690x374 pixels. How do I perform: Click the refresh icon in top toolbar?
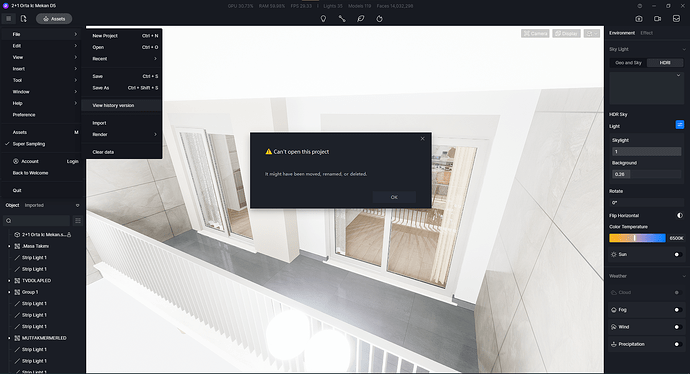(x=379, y=18)
